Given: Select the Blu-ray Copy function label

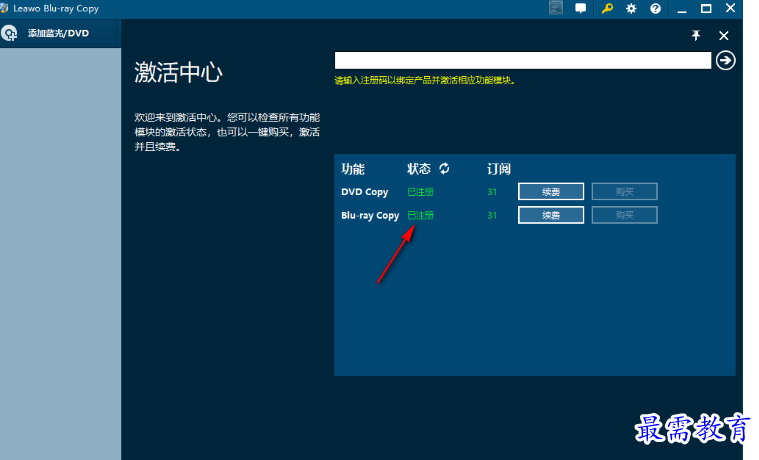Looking at the screenshot, I should pos(370,216).
